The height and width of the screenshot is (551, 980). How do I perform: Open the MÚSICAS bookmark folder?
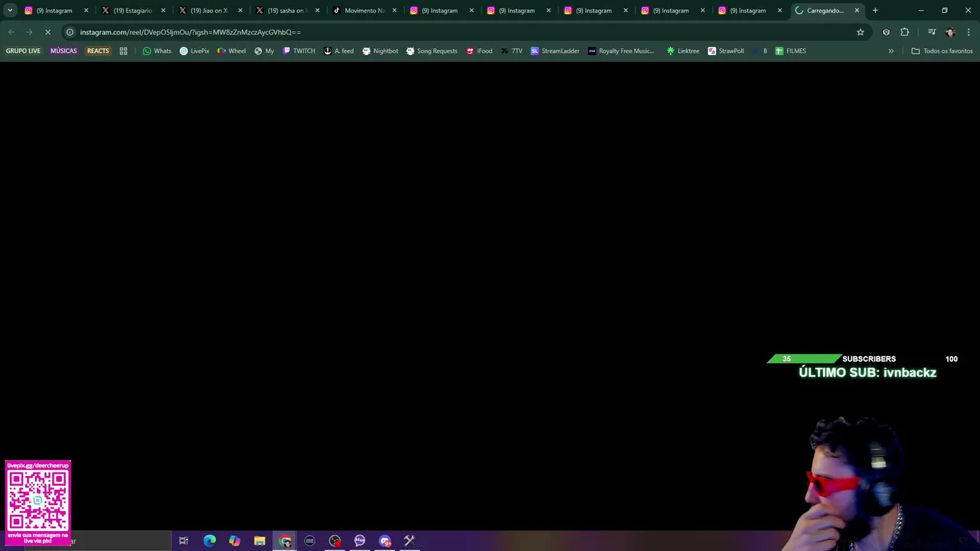[x=64, y=51]
